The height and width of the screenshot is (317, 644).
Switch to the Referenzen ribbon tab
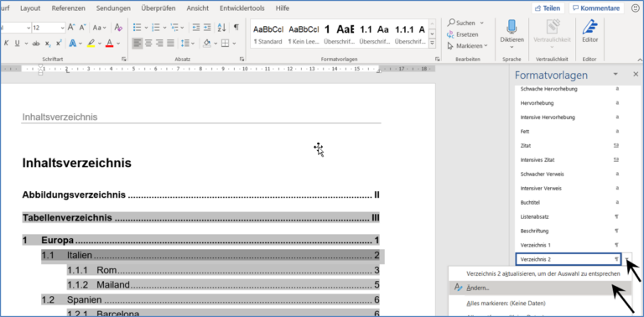(69, 8)
